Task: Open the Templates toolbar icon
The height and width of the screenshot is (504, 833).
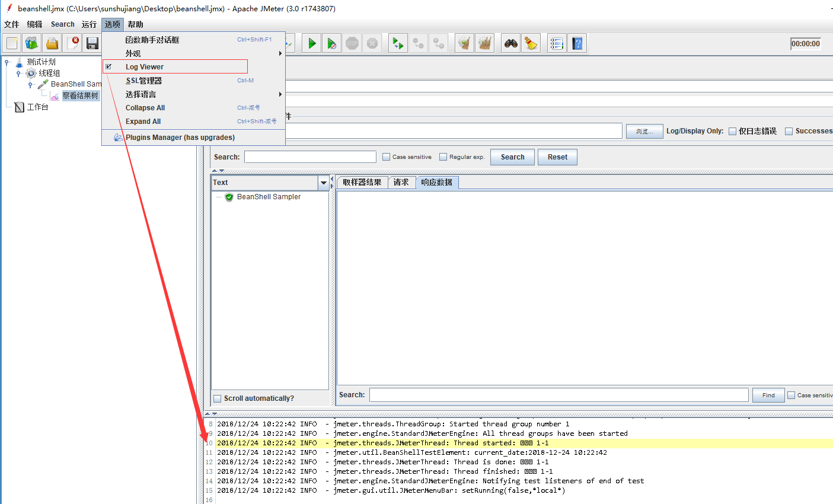Action: [x=32, y=43]
